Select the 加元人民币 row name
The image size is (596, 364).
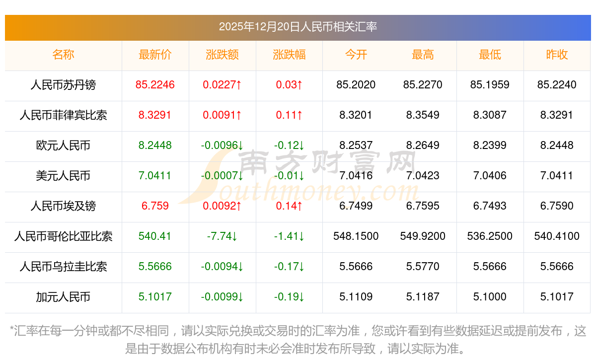pyautogui.click(x=63, y=297)
